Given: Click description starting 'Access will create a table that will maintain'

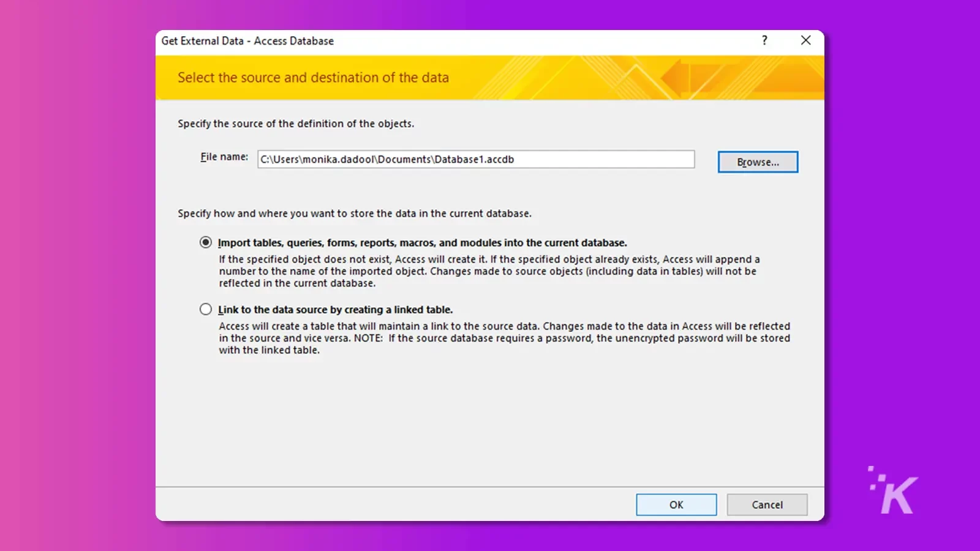Looking at the screenshot, I should [x=505, y=338].
